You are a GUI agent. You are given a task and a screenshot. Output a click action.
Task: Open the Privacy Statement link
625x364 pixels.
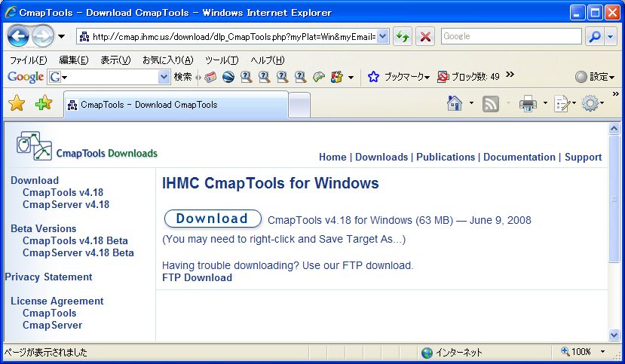click(x=49, y=277)
